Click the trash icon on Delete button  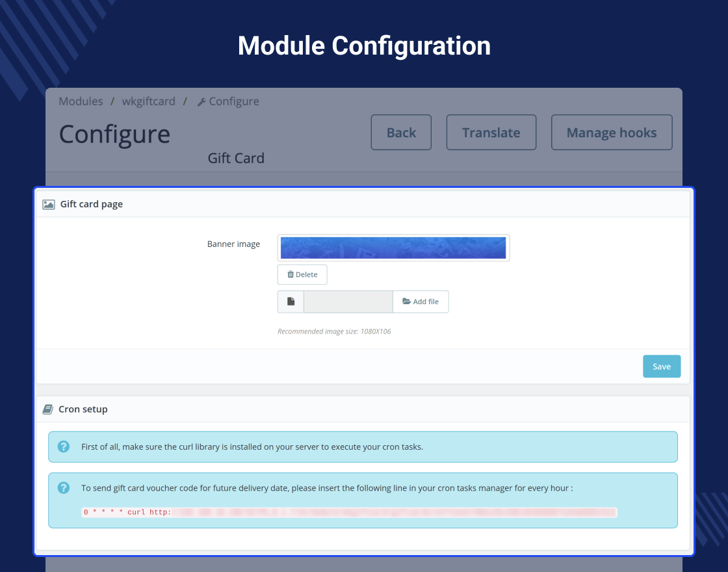point(291,274)
